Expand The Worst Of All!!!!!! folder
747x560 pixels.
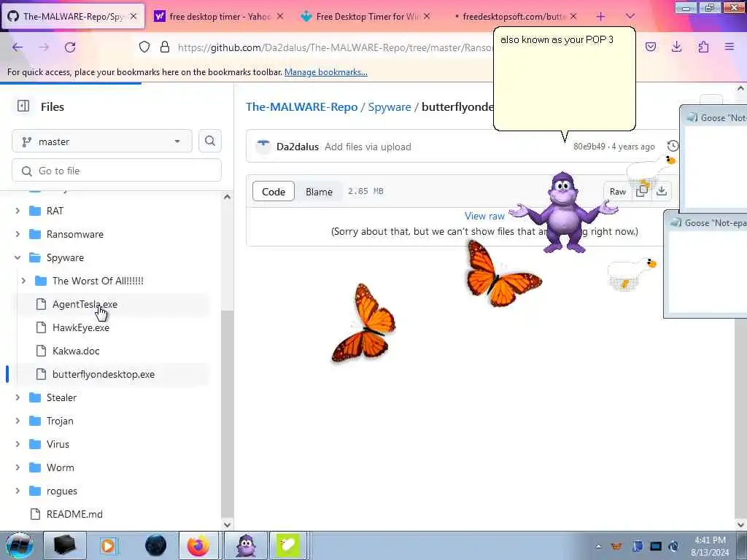coord(23,281)
